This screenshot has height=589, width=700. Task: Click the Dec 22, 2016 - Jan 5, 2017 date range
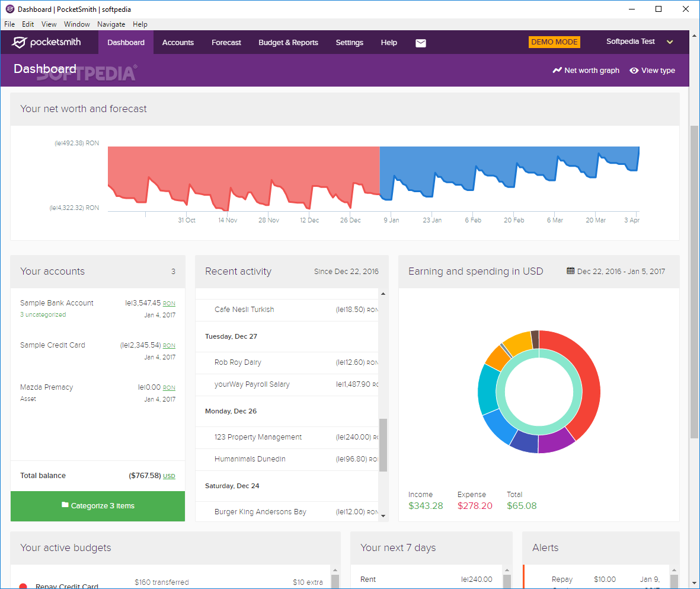621,271
